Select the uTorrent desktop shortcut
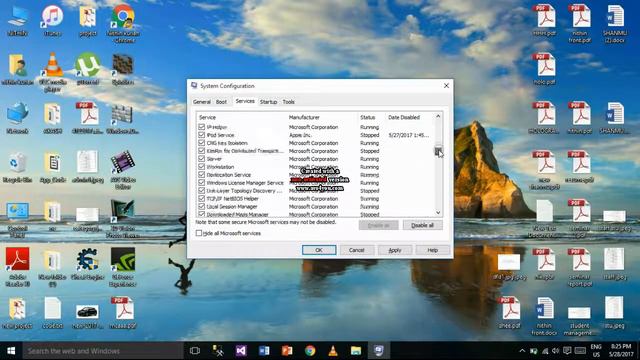 pos(88,68)
